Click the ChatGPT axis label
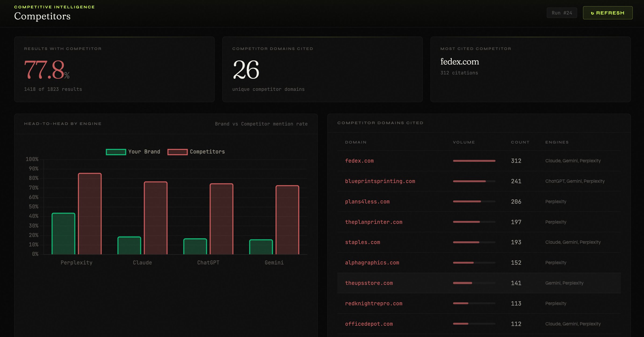Image resolution: width=644 pixels, height=337 pixels. (x=208, y=263)
